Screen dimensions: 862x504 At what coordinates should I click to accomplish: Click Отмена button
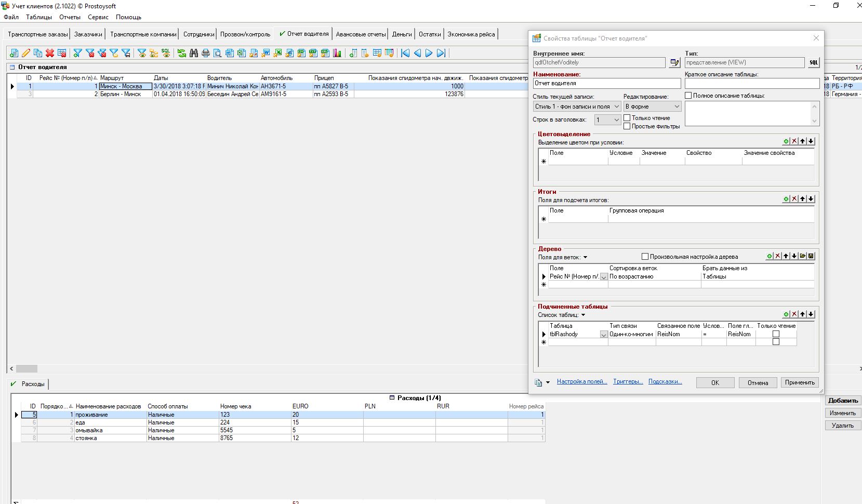point(758,382)
